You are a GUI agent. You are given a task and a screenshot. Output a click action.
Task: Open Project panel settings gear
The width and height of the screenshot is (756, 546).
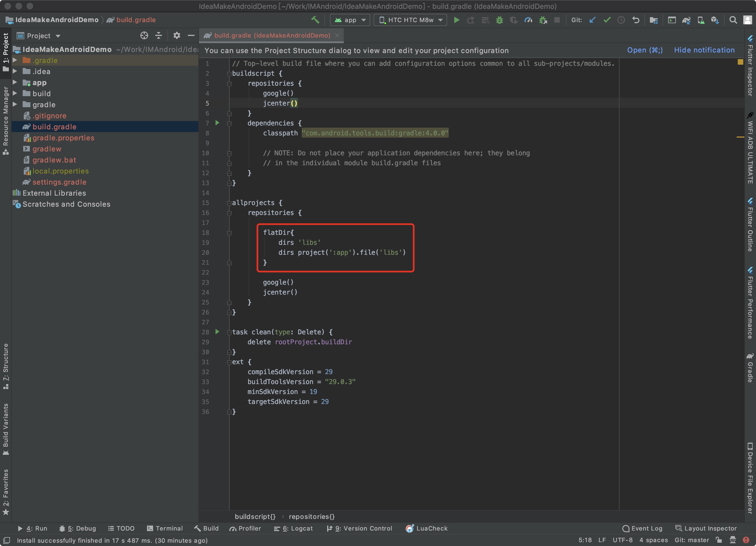pos(177,35)
